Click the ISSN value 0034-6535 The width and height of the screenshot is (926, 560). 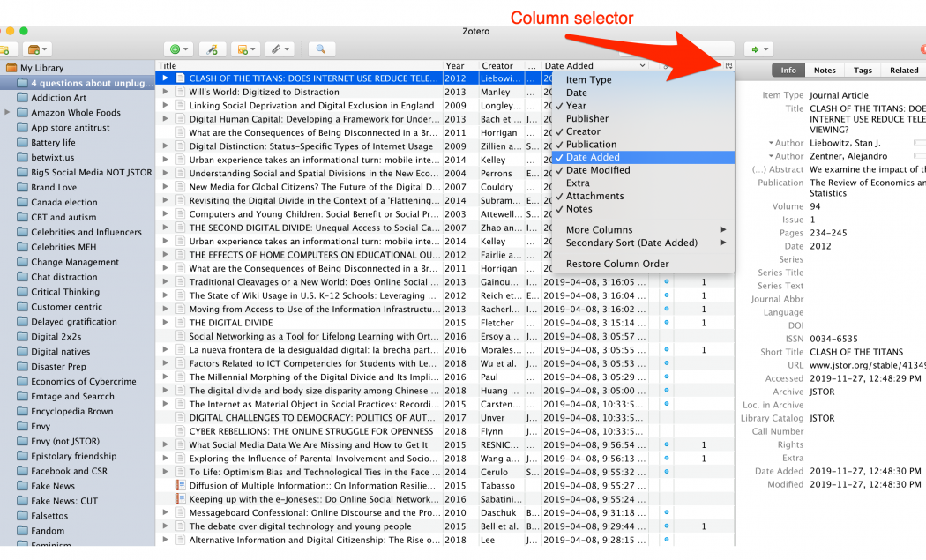[x=833, y=339]
